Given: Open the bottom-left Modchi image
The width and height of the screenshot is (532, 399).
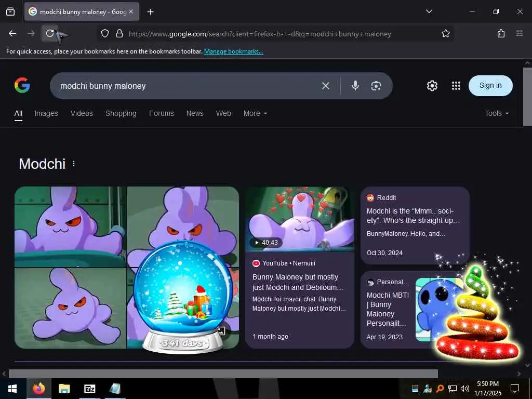Looking at the screenshot, I should point(70,309).
